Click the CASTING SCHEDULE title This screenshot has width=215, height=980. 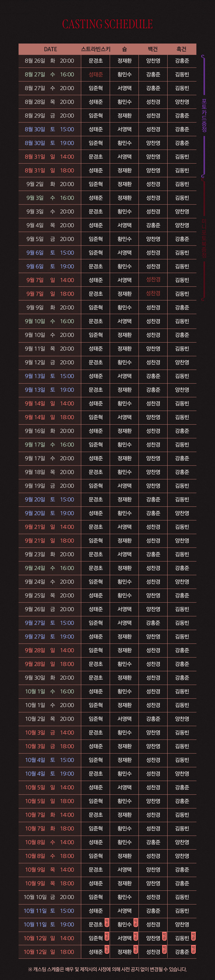point(107,24)
